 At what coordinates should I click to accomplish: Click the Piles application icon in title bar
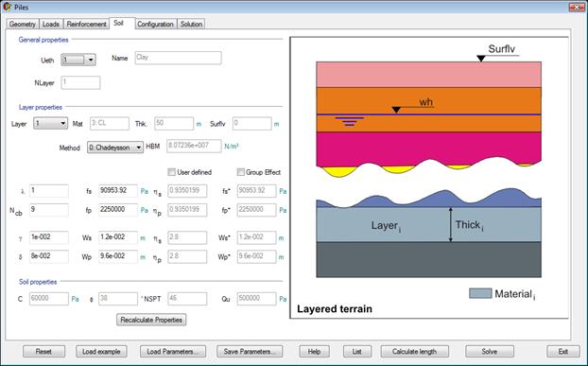[8, 7]
